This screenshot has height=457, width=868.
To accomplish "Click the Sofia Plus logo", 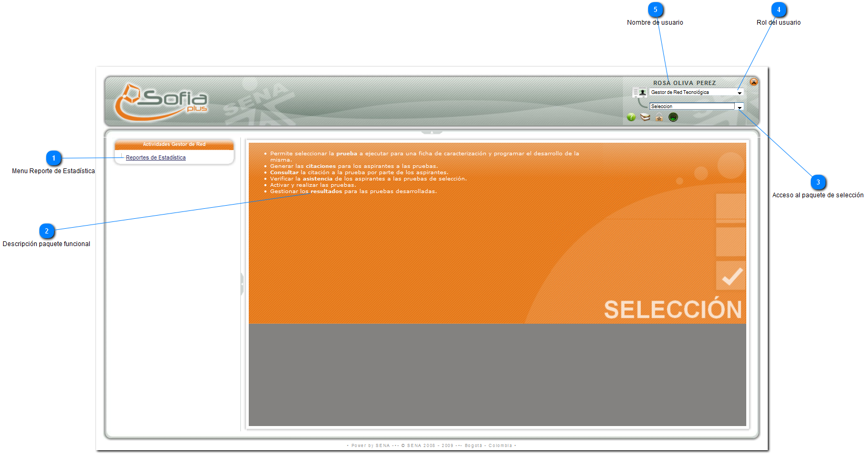I will [161, 101].
